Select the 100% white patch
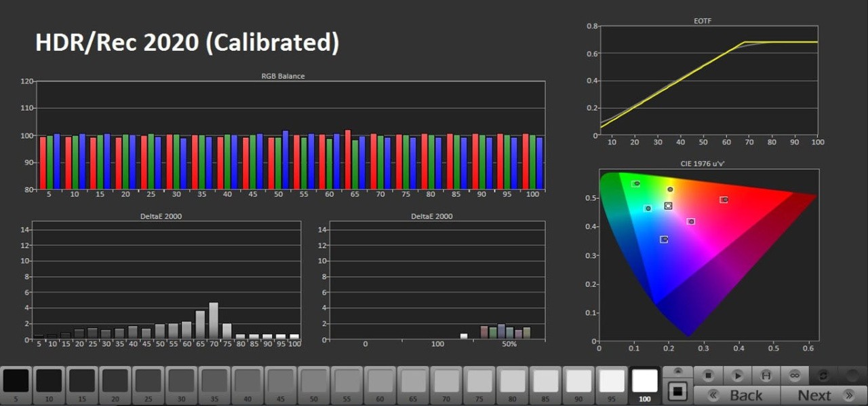 click(x=645, y=381)
